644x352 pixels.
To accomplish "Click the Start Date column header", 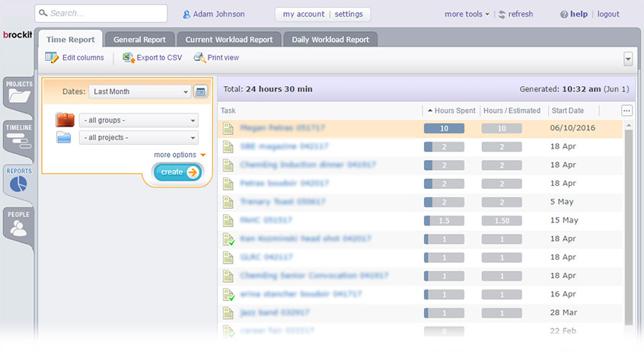I will click(568, 110).
